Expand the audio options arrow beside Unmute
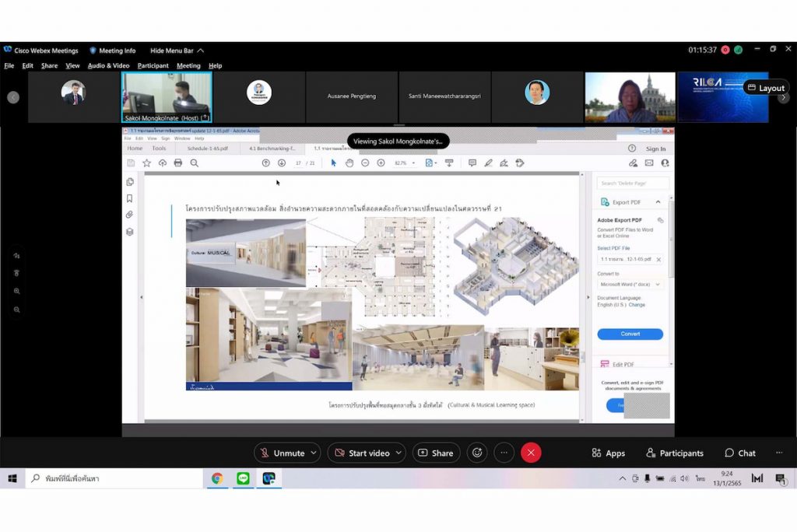The image size is (797, 532). tap(314, 453)
